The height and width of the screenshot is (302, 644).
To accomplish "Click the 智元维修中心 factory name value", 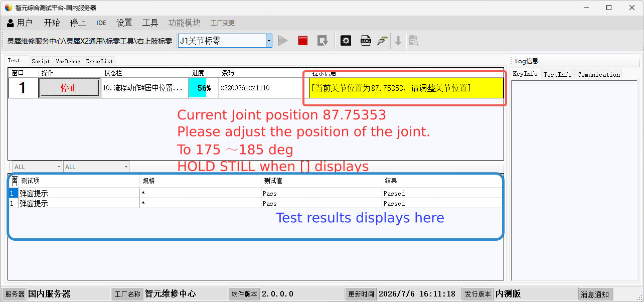I will click(x=171, y=294).
